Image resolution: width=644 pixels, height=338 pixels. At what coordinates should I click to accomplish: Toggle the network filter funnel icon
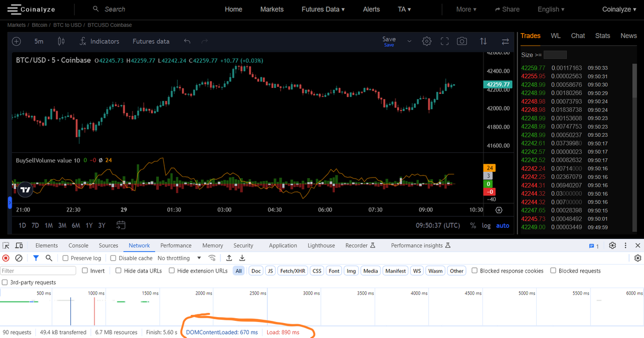tap(36, 258)
